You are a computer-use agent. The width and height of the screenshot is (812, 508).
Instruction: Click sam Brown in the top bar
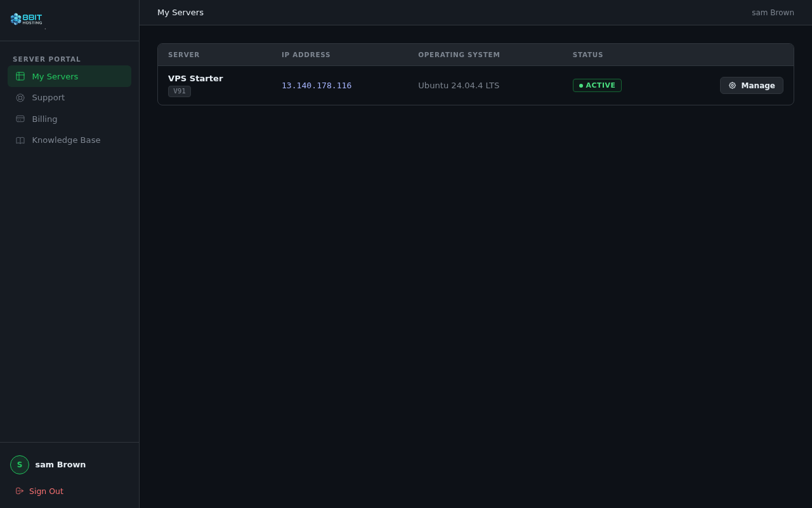point(773,13)
